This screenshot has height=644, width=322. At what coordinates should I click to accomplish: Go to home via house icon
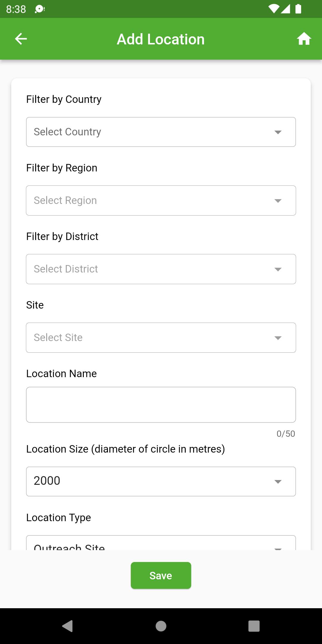coord(304,39)
